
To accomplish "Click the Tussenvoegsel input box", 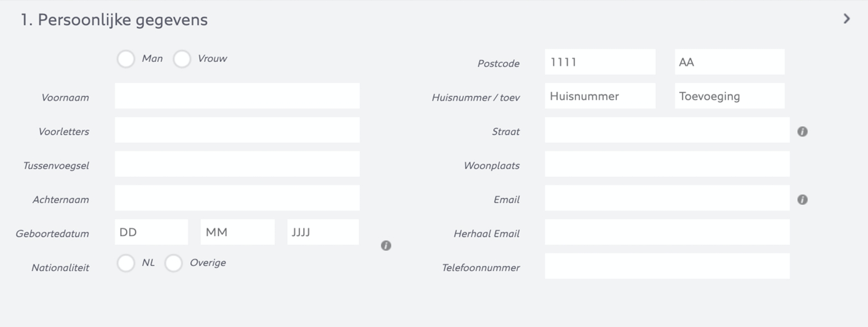I will (x=237, y=164).
